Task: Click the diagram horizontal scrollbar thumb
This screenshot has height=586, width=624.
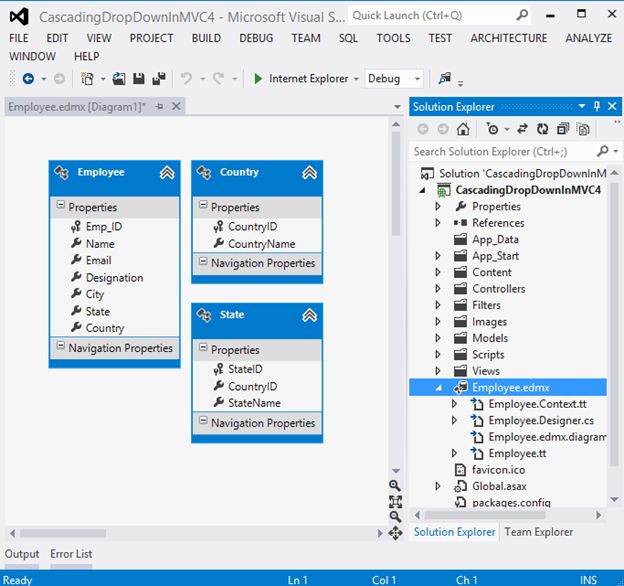Action: pyautogui.click(x=63, y=533)
